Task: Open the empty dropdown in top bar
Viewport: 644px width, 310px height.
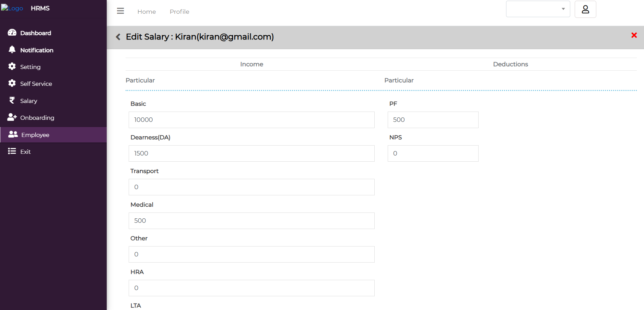Action: point(538,9)
